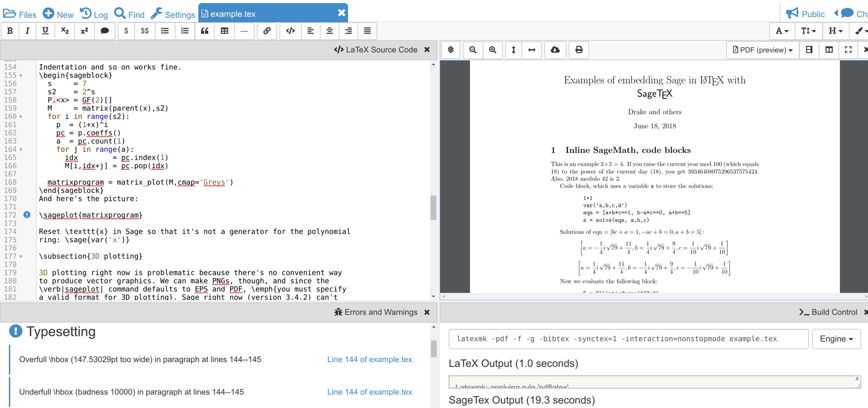Insert table icon
Screen dimensions: 868x408
pyautogui.click(x=225, y=31)
